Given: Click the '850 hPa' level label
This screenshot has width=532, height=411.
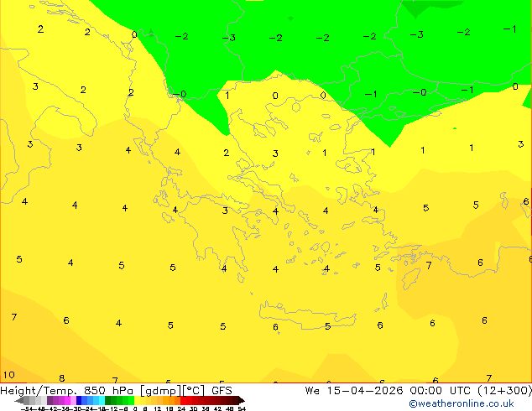Looking at the screenshot, I should click(108, 391).
